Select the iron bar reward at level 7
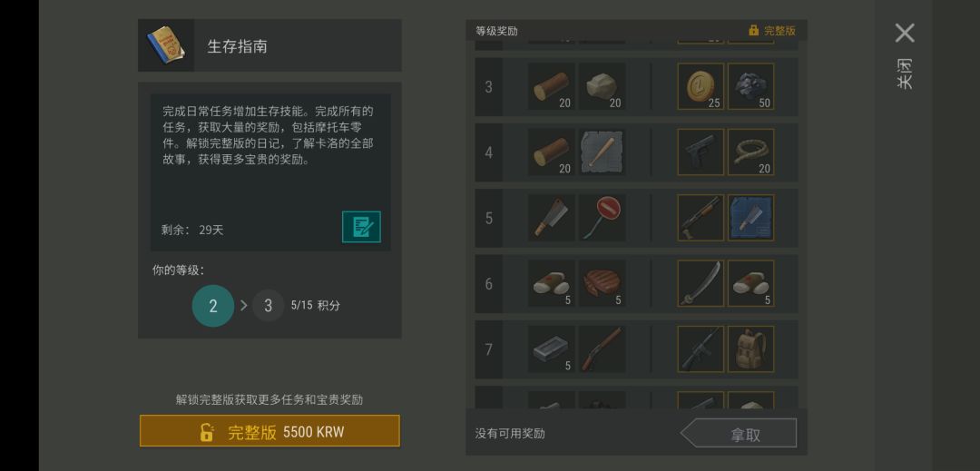 (x=552, y=349)
